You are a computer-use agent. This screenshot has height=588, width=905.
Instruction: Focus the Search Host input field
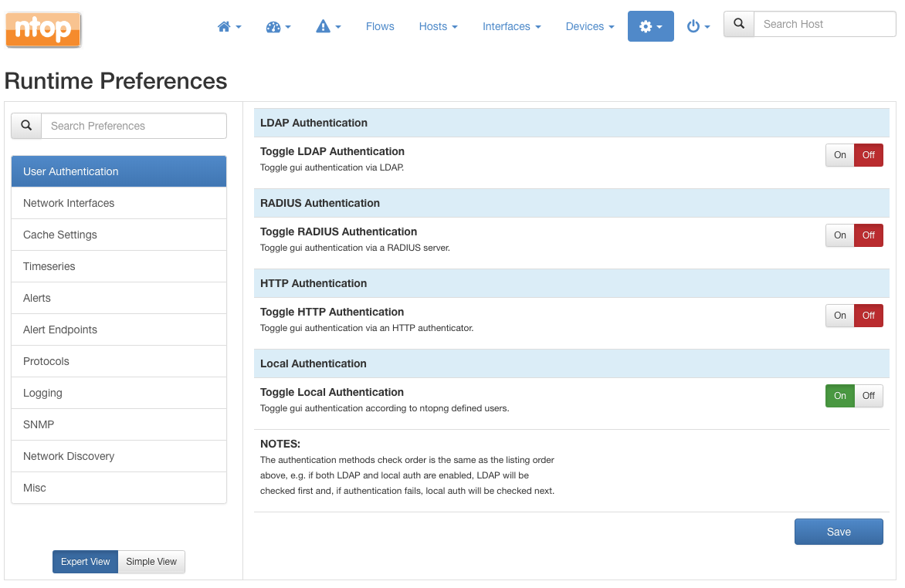tap(825, 24)
